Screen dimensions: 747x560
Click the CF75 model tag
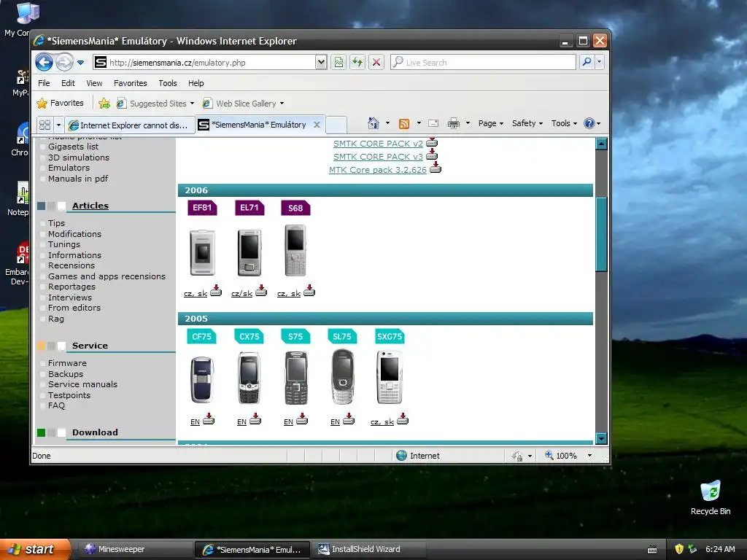pyautogui.click(x=202, y=337)
